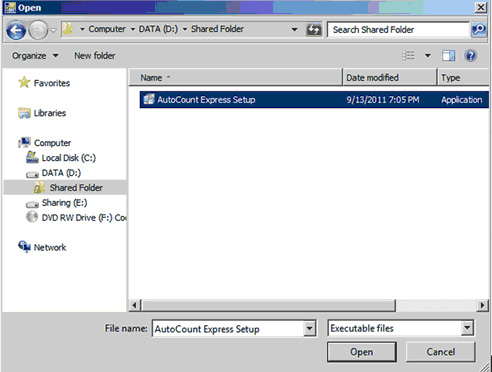The height and width of the screenshot is (372, 492).
Task: Click the Open button
Action: pyautogui.click(x=362, y=352)
